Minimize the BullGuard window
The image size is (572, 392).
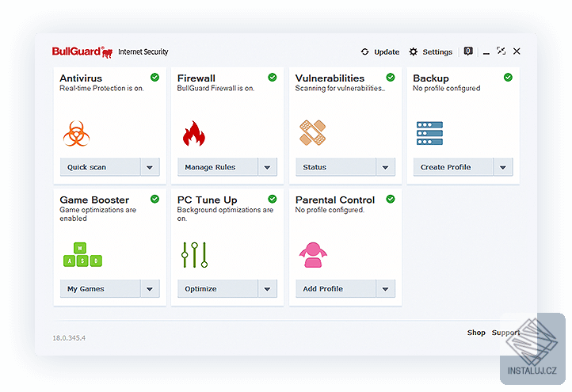coord(486,52)
